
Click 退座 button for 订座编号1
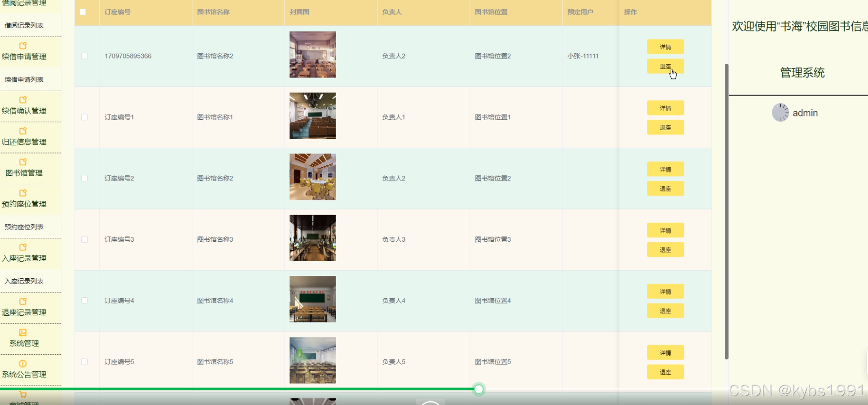[665, 127]
